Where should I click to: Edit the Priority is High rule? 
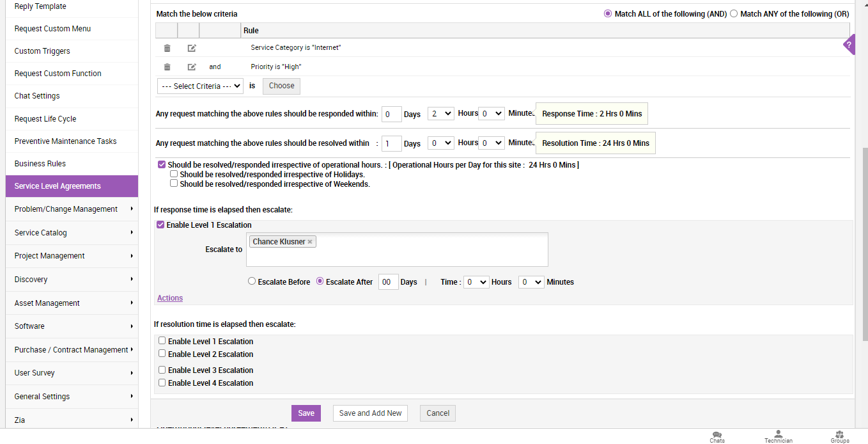click(x=191, y=67)
